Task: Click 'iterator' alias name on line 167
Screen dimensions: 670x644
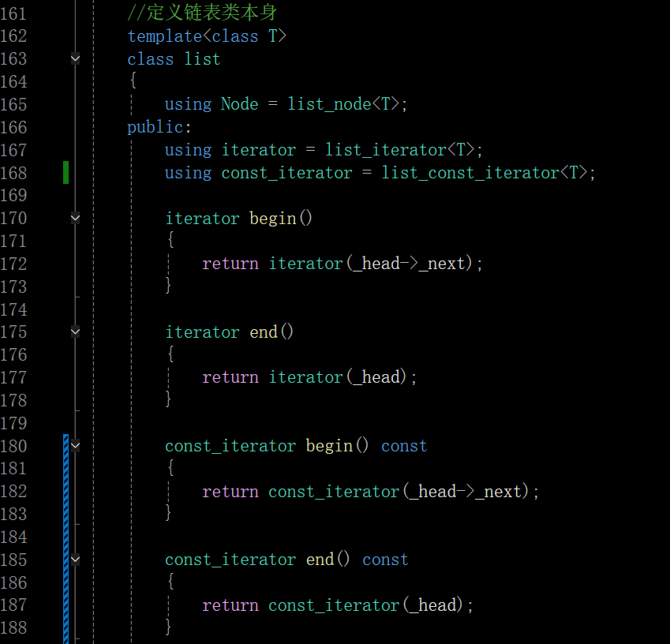Action: [x=259, y=150]
